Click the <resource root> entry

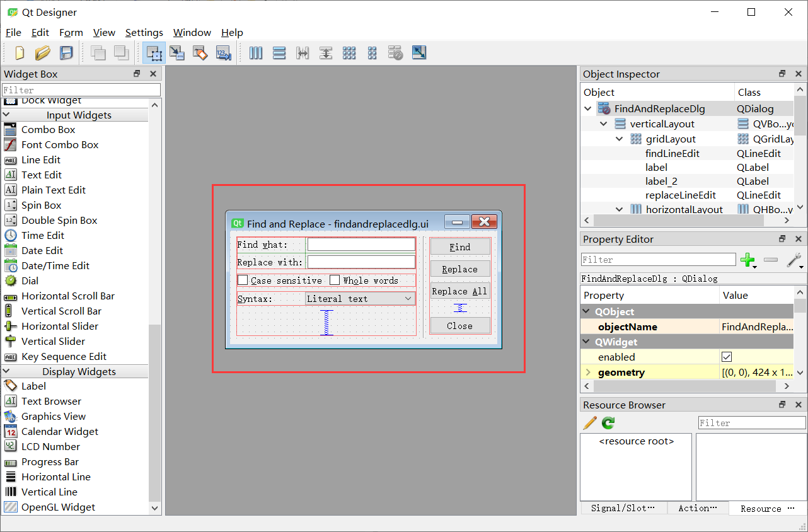[637, 441]
